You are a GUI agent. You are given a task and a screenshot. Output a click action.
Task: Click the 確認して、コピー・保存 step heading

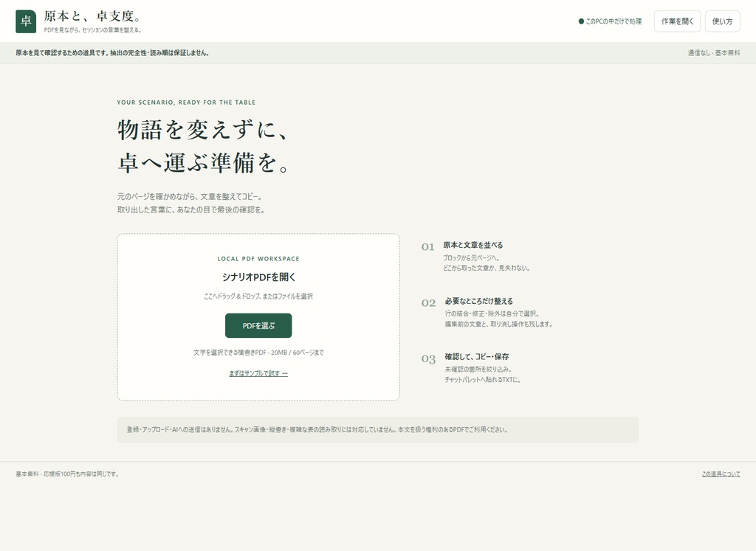click(x=476, y=356)
